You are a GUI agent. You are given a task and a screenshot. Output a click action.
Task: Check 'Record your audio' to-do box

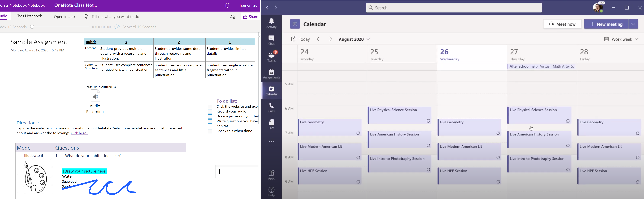coord(210,112)
